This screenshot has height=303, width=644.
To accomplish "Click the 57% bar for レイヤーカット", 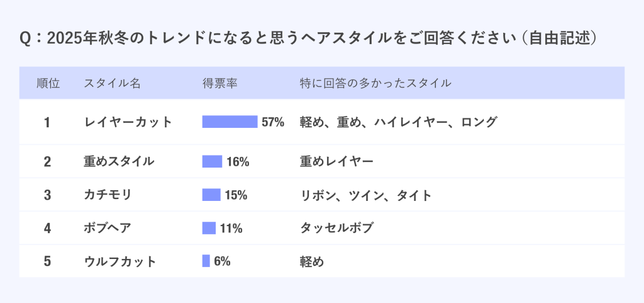I will pyautogui.click(x=230, y=122).
